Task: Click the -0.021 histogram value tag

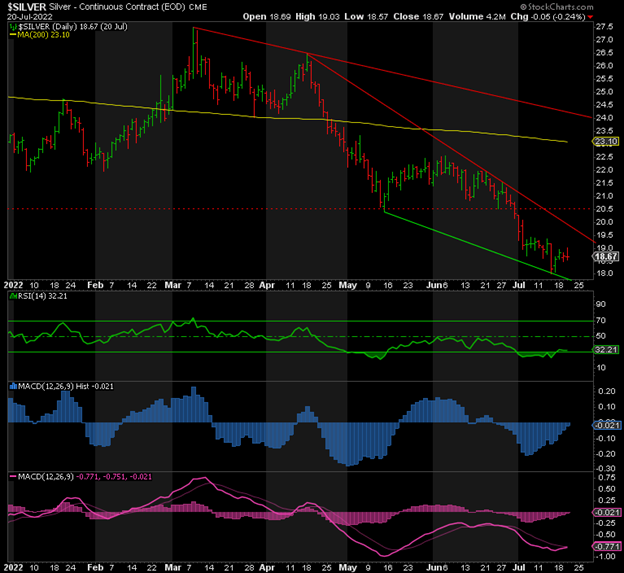Action: click(606, 425)
